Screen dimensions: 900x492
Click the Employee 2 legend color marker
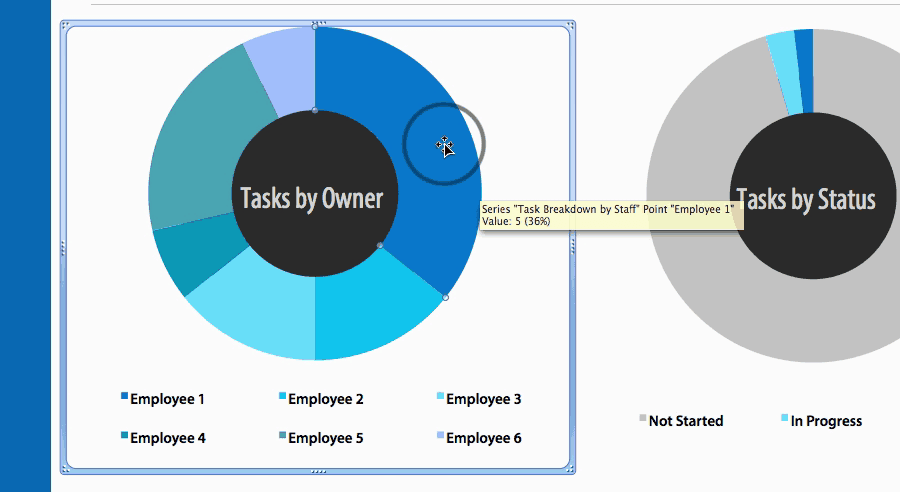(282, 397)
